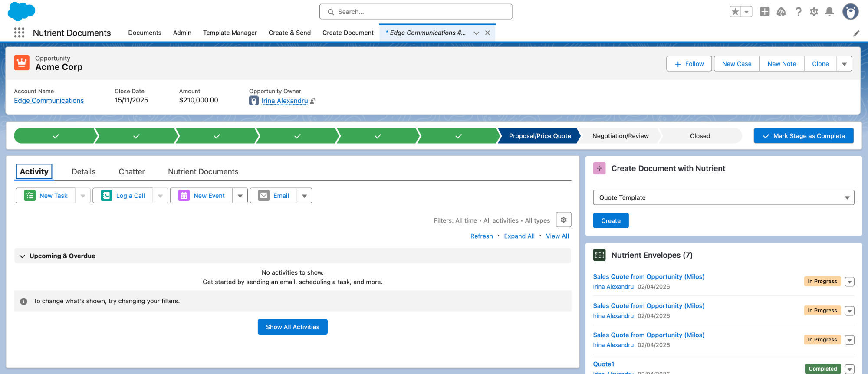Open Setup gear icon in header
Image resolution: width=868 pixels, height=374 pixels.
814,12
